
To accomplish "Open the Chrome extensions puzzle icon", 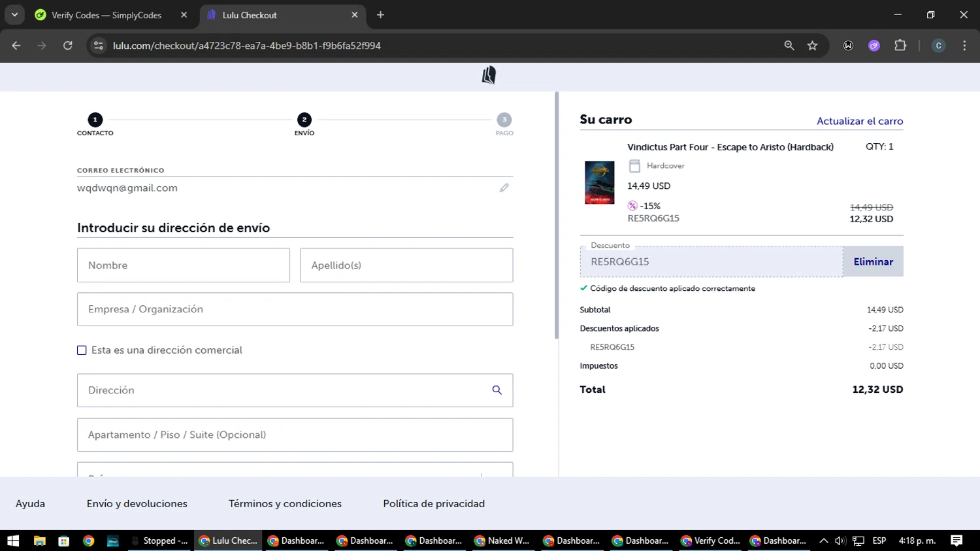I will coord(900,46).
